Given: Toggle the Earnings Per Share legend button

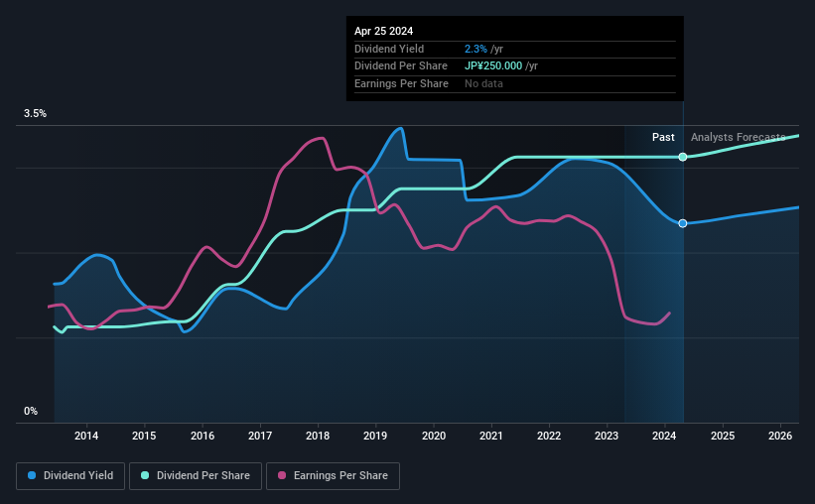Looking at the screenshot, I should [x=334, y=476].
